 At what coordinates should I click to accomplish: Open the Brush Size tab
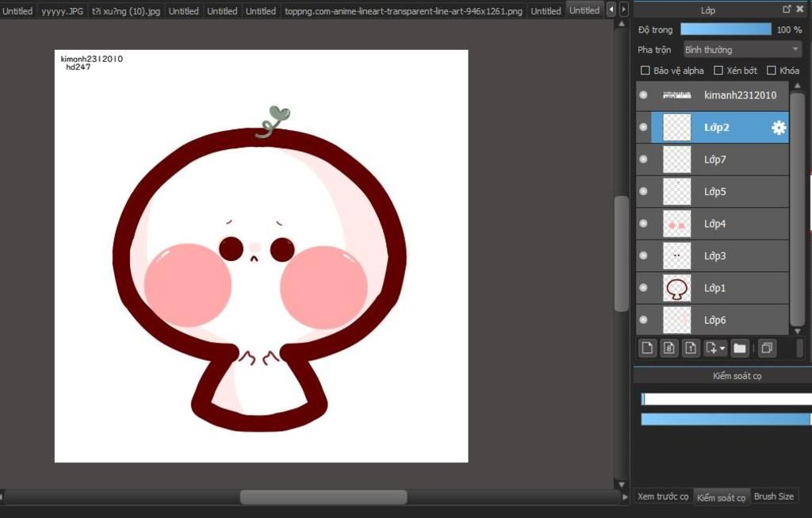[774, 497]
